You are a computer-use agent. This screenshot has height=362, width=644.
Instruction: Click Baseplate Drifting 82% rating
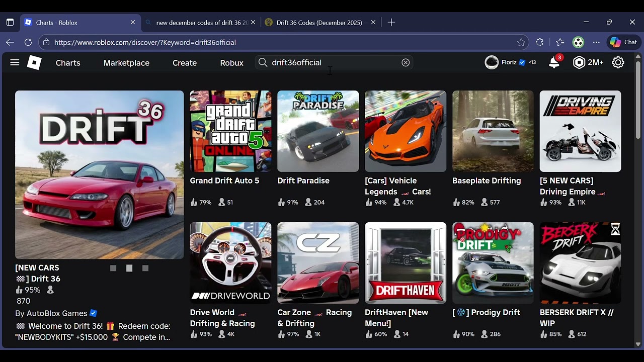464,202
